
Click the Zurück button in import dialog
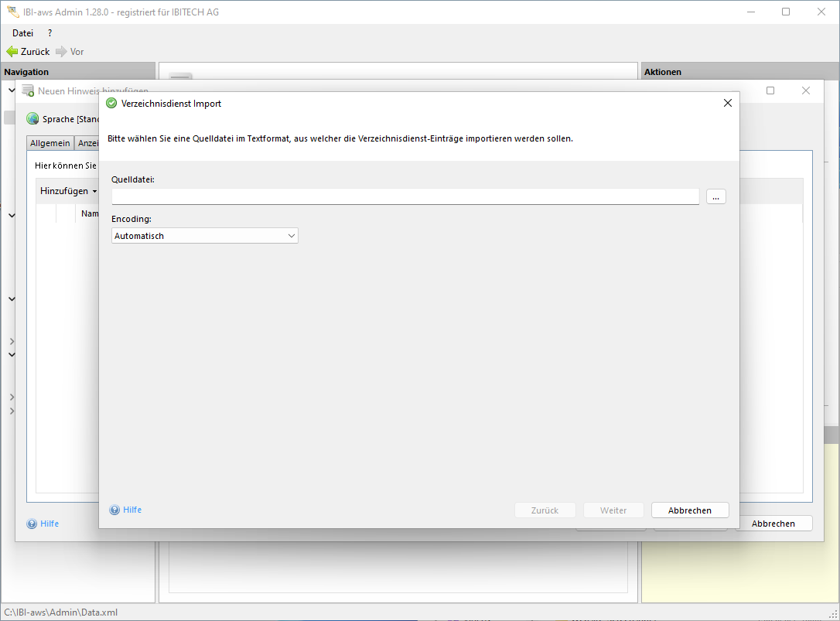point(545,510)
